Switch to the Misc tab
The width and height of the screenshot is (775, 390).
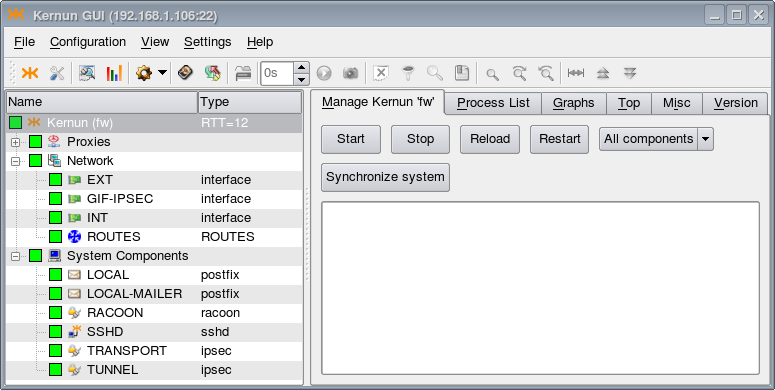(x=677, y=103)
